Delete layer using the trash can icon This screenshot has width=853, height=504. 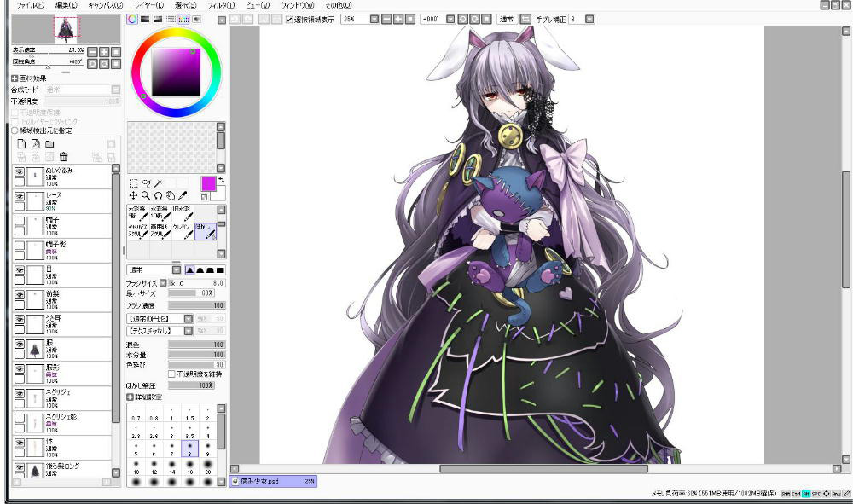[63, 157]
